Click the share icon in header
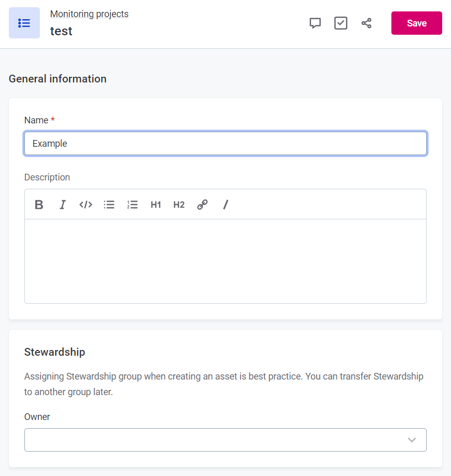Viewport: 451px width, 476px height. point(367,23)
